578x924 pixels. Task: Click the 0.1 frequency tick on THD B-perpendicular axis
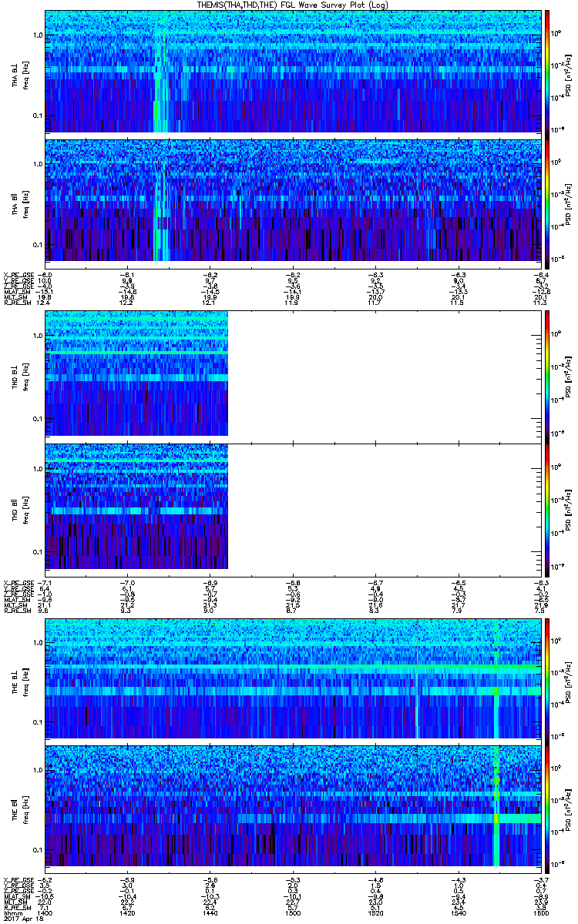tap(37, 419)
